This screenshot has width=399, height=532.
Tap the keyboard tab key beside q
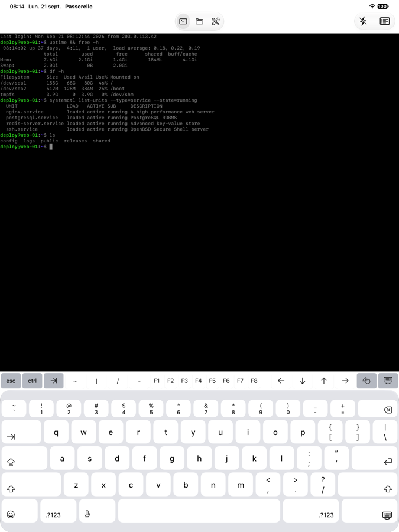pyautogui.click(x=21, y=432)
